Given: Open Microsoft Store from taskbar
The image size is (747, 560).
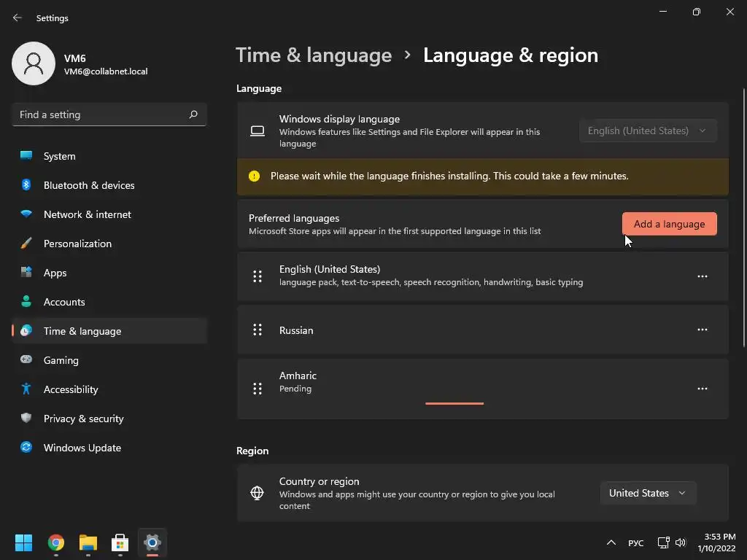Looking at the screenshot, I should tap(120, 542).
